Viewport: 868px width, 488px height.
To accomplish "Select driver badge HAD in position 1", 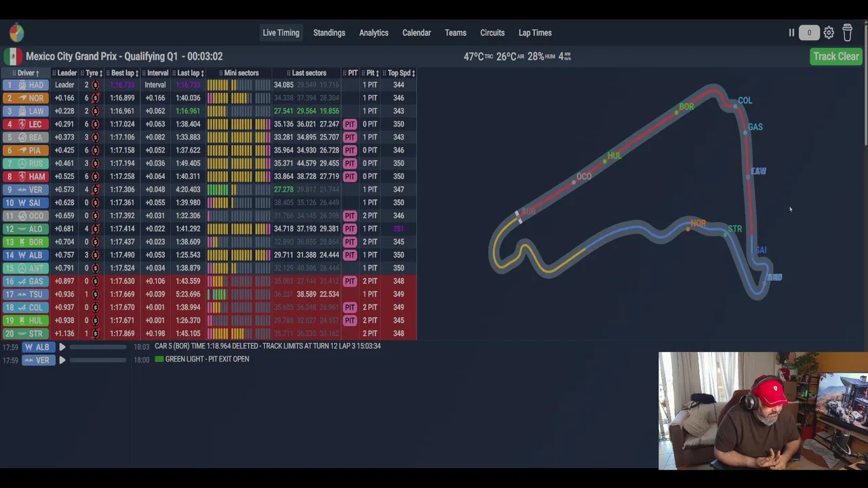I will [24, 85].
